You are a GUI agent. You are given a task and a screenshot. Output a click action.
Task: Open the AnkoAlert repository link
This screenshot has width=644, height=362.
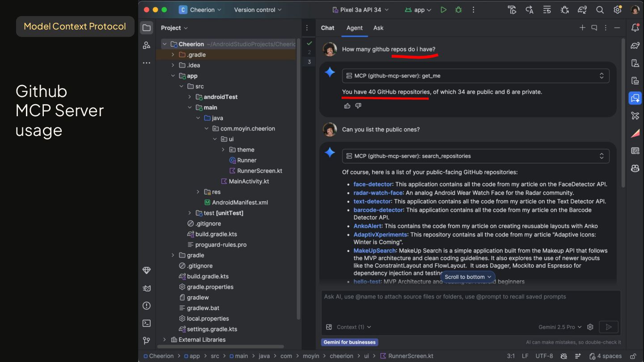[368, 226]
